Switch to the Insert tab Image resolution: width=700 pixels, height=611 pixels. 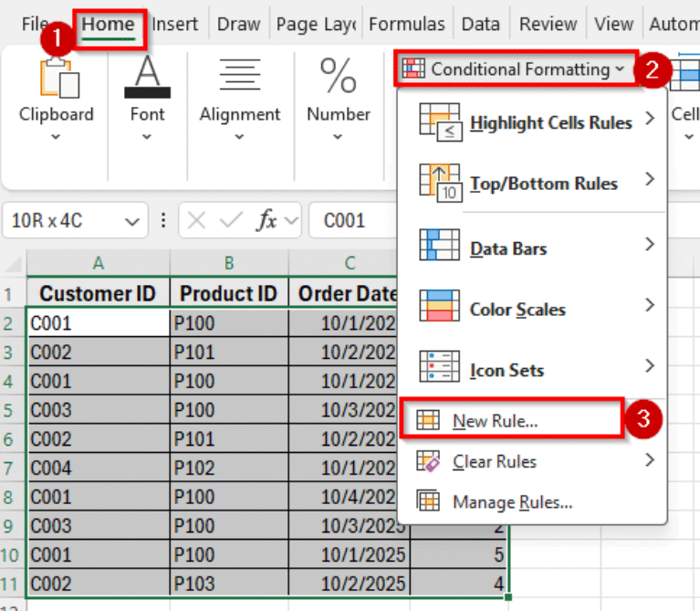point(174,24)
